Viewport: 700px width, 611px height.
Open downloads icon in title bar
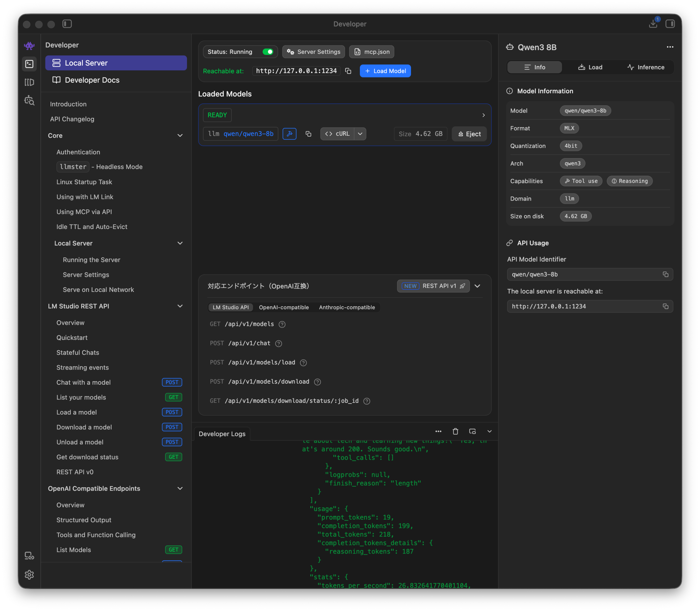[x=653, y=24]
